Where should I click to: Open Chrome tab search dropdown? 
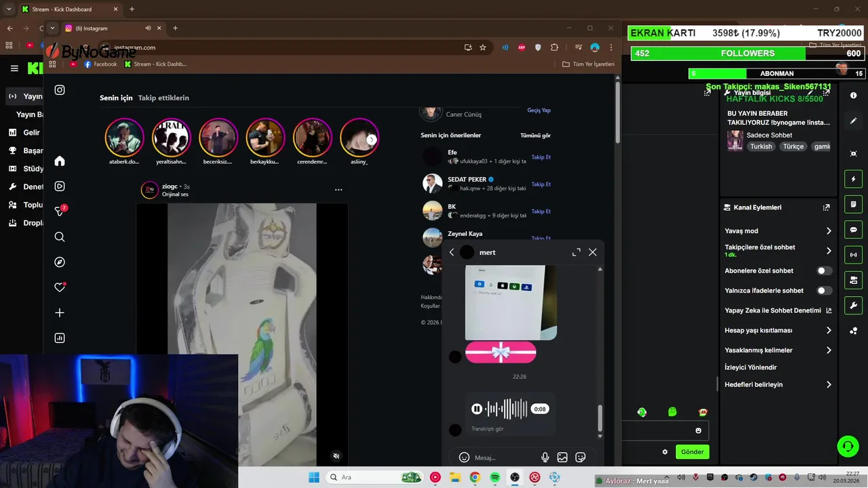point(52,28)
